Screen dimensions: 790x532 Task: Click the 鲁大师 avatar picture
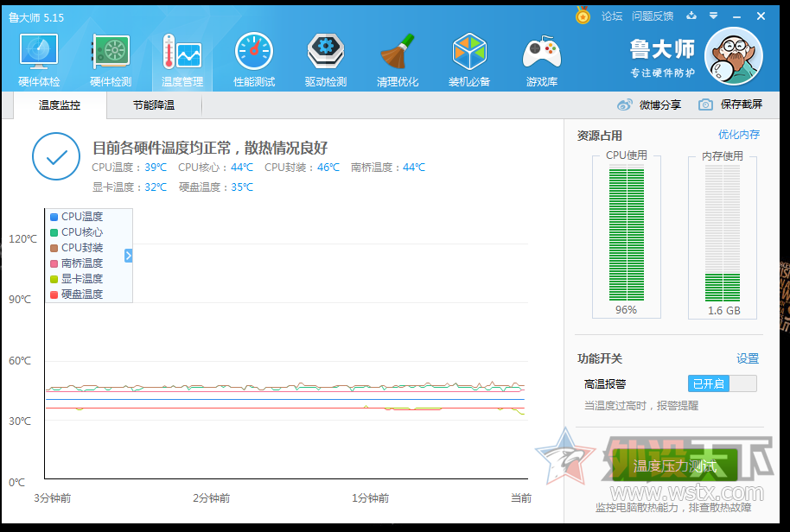(734, 56)
